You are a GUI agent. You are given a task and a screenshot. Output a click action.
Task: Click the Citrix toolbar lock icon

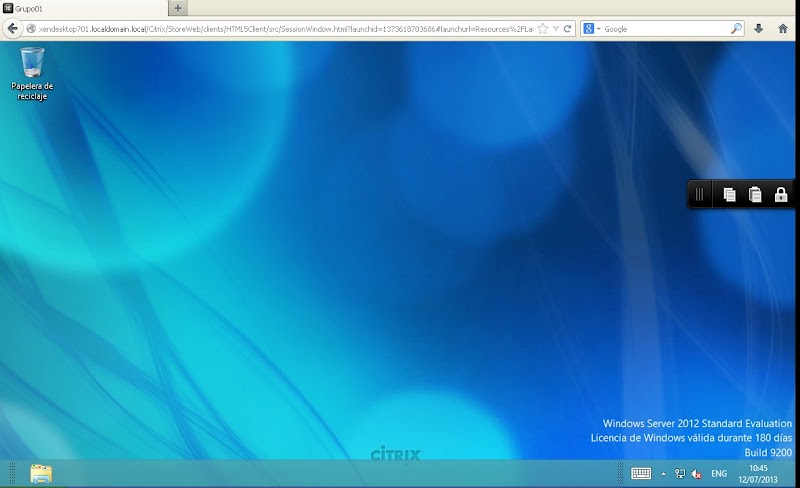point(781,194)
